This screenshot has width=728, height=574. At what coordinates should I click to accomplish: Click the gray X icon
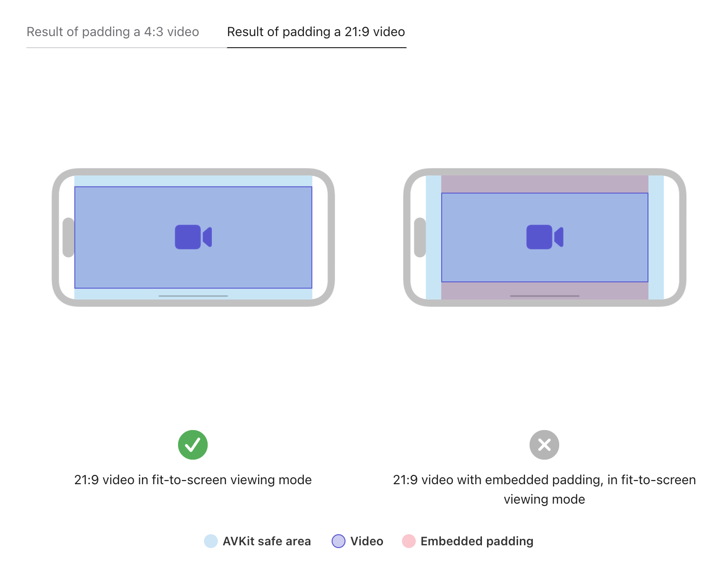544,445
